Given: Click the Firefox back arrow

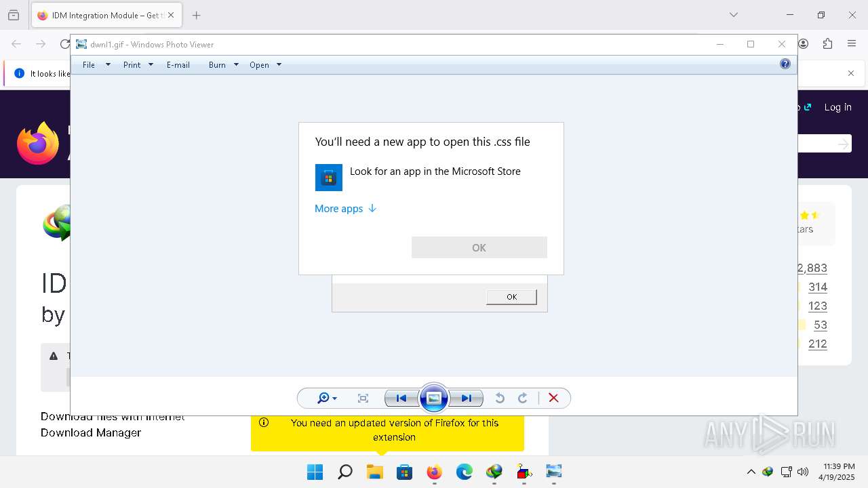Looking at the screenshot, I should (16, 44).
